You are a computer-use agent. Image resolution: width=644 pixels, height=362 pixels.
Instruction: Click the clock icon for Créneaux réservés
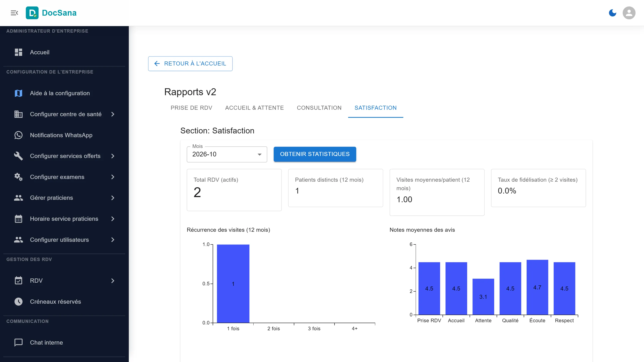[18, 301]
